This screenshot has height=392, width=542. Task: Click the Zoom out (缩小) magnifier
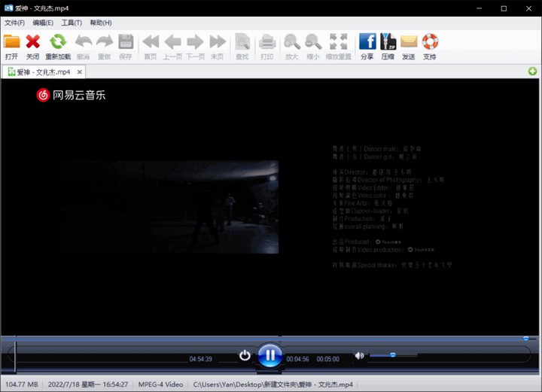[x=313, y=42]
